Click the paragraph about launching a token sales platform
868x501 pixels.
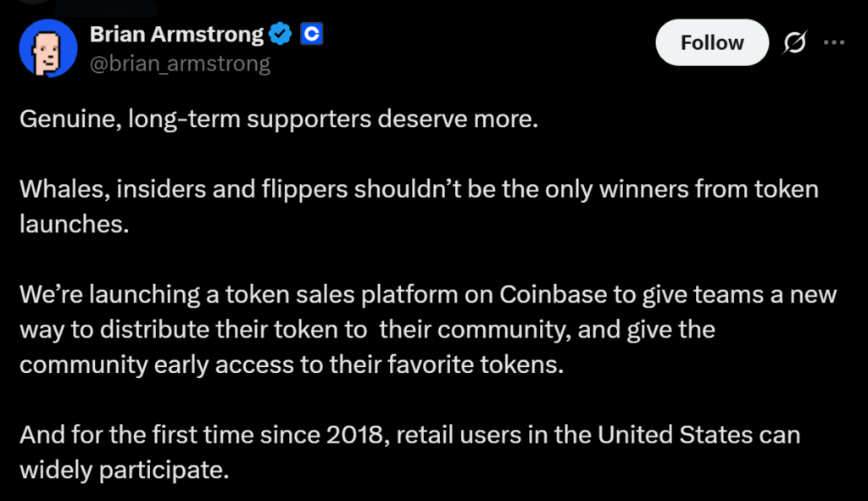(427, 329)
